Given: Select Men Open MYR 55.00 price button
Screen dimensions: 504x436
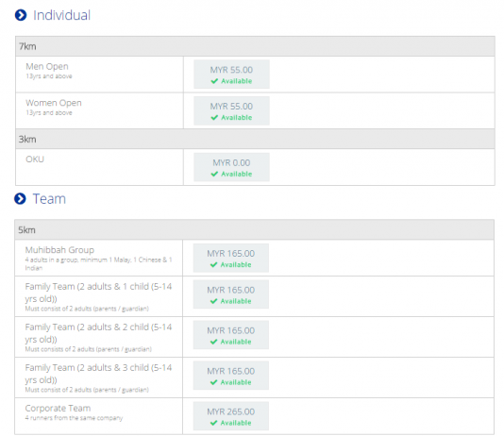Looking at the screenshot, I should point(231,75).
